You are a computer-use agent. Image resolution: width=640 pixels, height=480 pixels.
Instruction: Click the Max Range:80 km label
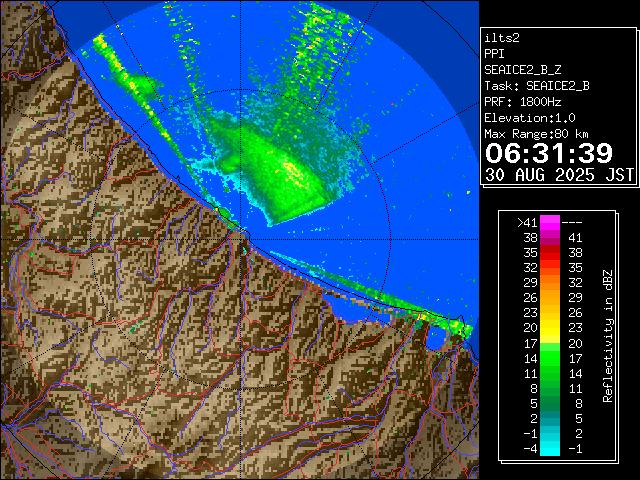click(536, 133)
